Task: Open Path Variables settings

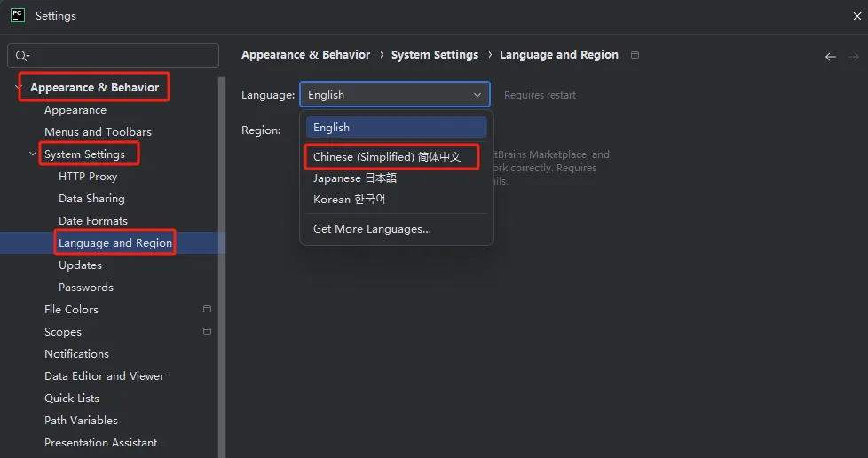Action: [82, 421]
